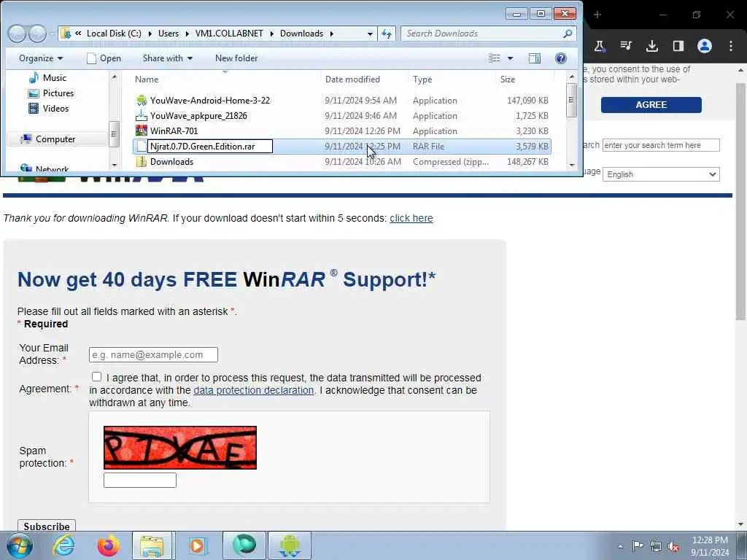
Task: Click the change view icon in Explorer toolbar
Action: pos(495,58)
